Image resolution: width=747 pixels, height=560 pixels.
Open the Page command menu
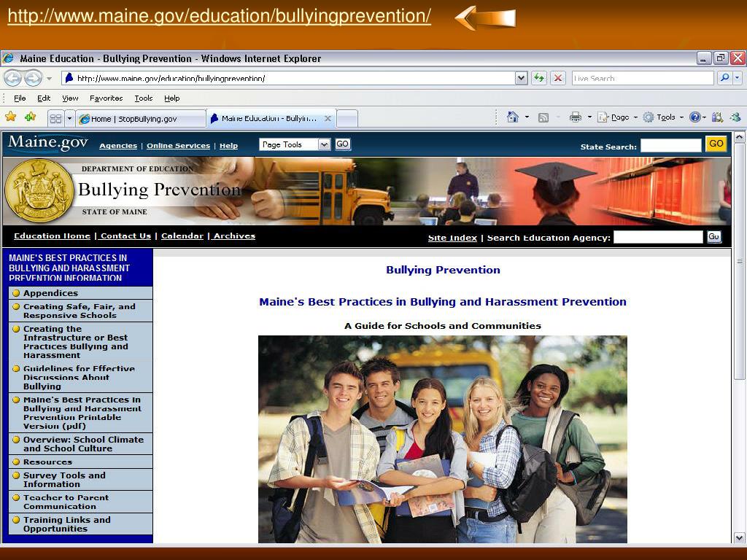tap(617, 117)
